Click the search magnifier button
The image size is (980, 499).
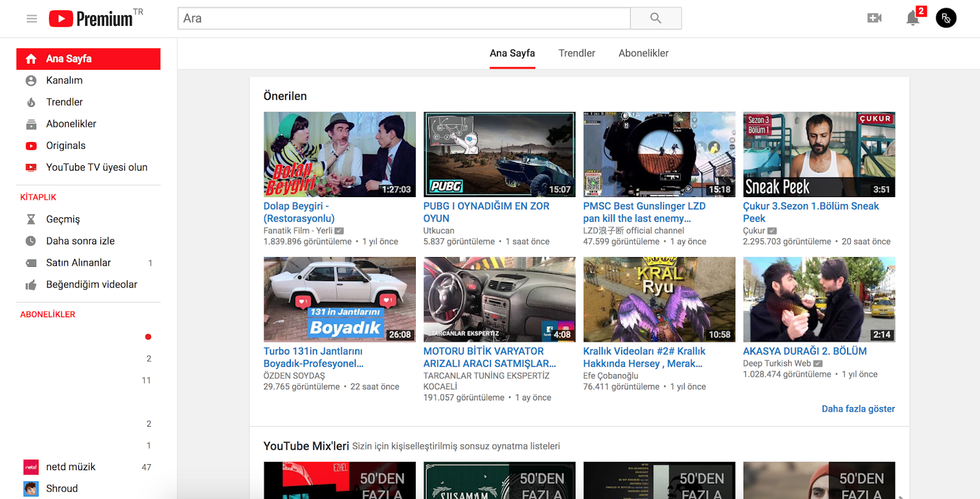655,18
